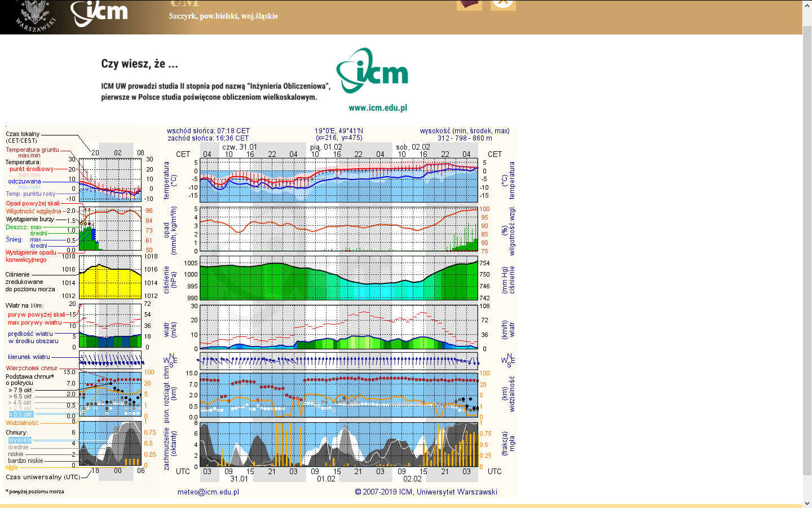Viewport: 812px width, 508px height.
Task: Click the vertical scrollbar thumb
Action: point(807,250)
